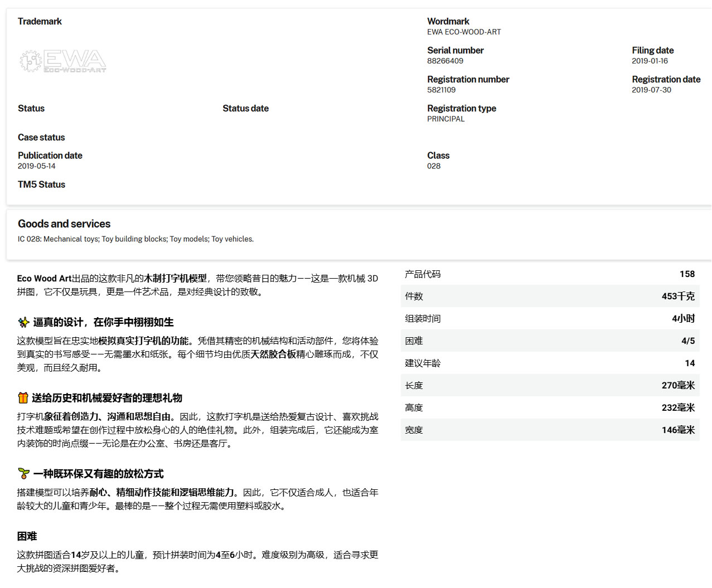Click the seedling icon next to the eco-friendly relaxation heading

[23, 474]
